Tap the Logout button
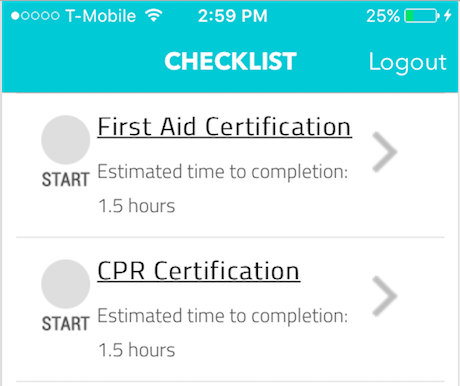 click(x=408, y=63)
